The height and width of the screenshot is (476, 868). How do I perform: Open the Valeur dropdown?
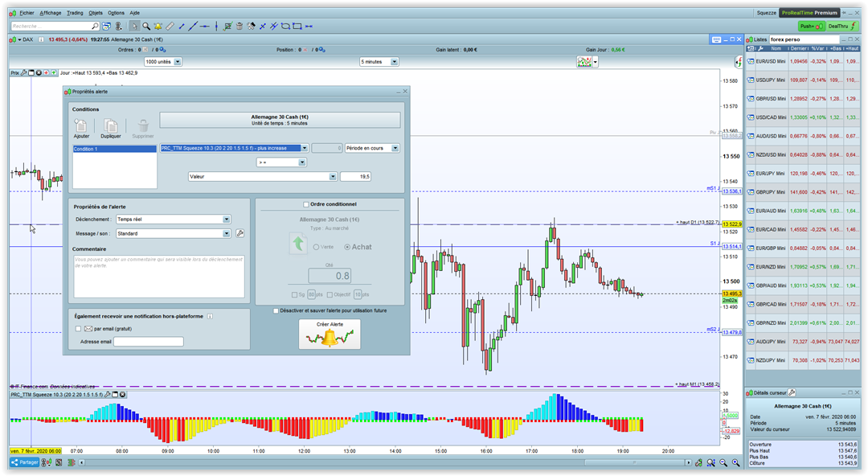click(262, 177)
